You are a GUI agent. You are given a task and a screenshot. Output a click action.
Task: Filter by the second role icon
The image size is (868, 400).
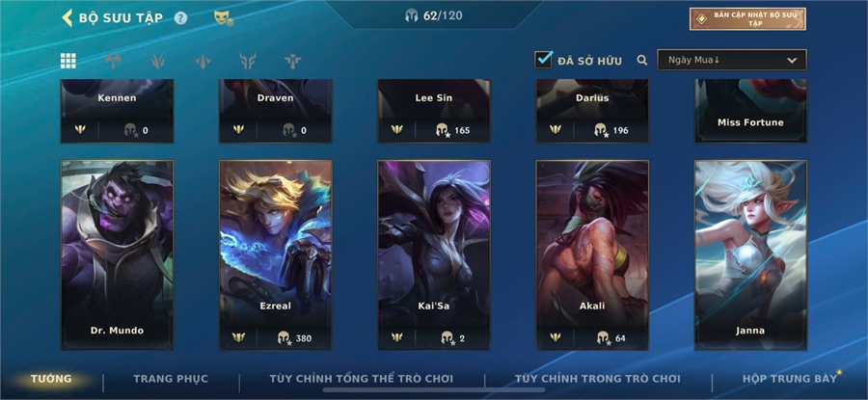158,61
